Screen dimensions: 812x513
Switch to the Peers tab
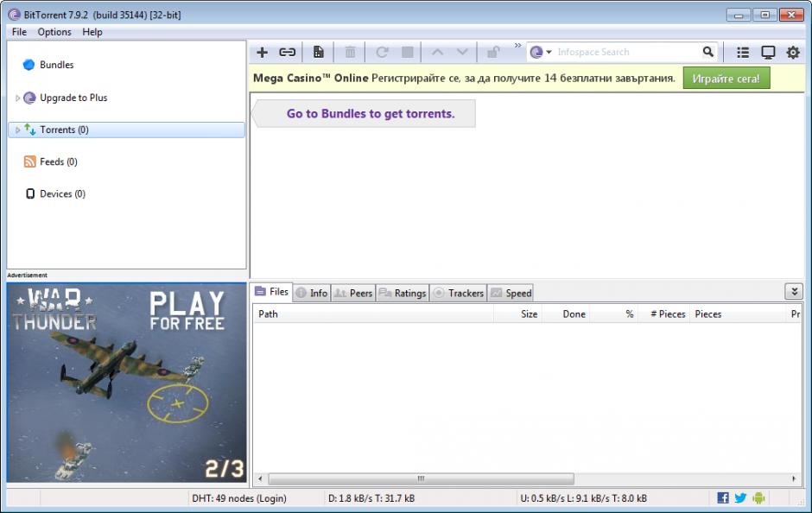coord(353,293)
